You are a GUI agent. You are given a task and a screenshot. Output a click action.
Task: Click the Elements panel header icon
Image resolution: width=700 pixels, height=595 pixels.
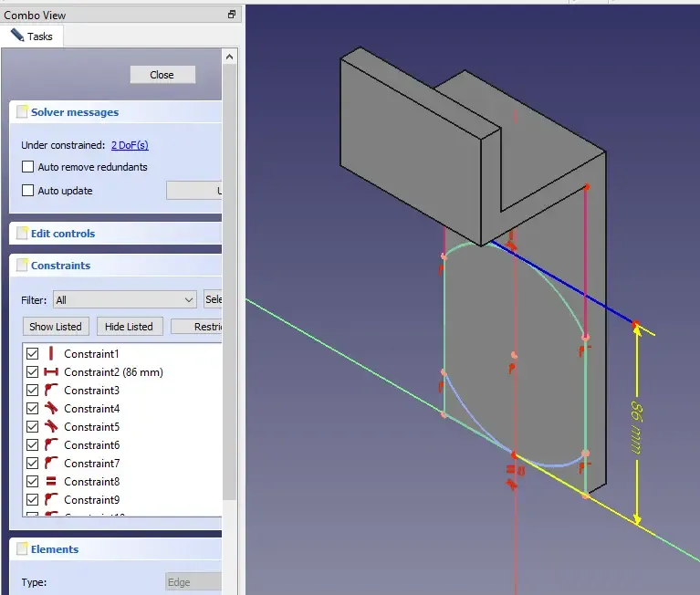coord(22,549)
